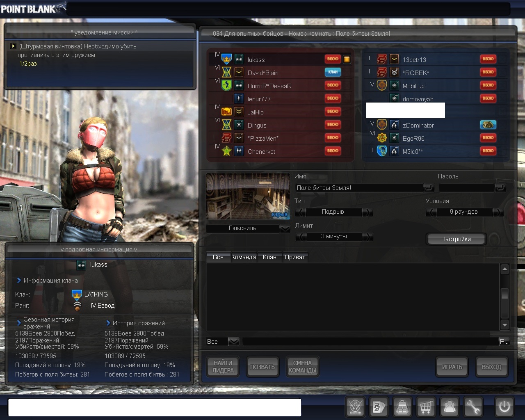
Task: Click zDominator tank status icon
Action: coord(488,125)
